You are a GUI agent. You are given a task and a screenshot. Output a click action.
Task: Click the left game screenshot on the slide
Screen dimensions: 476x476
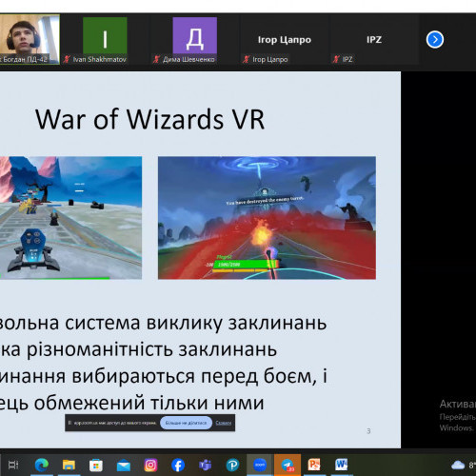(70, 218)
